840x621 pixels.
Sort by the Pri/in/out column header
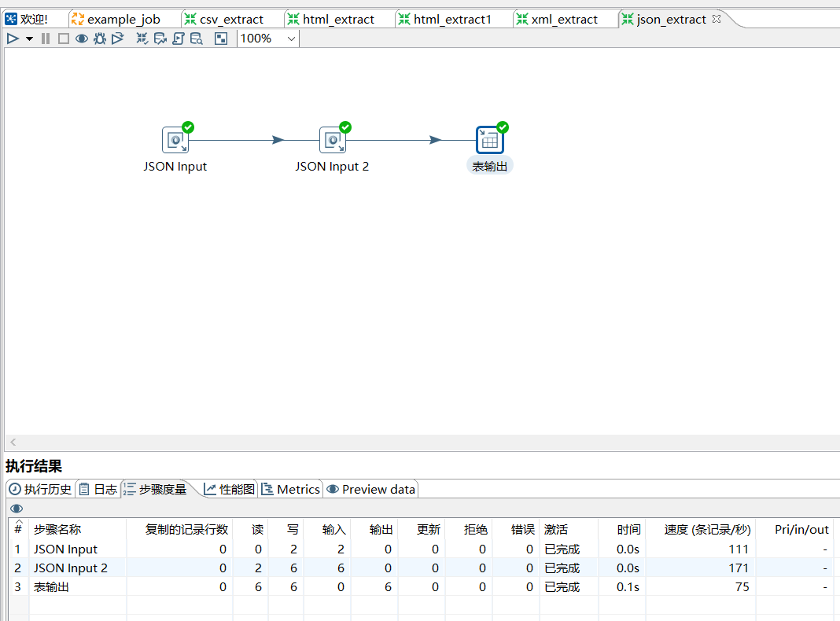pyautogui.click(x=794, y=530)
